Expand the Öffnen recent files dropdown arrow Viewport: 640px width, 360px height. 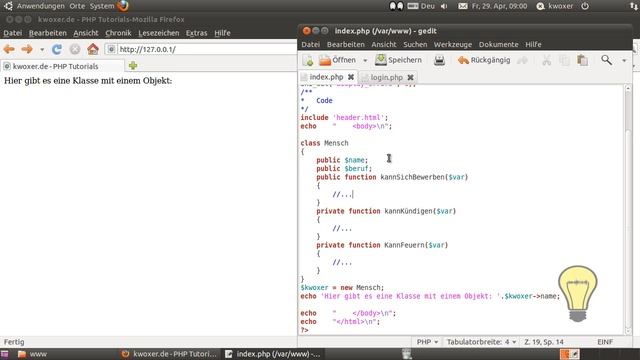tap(365, 60)
